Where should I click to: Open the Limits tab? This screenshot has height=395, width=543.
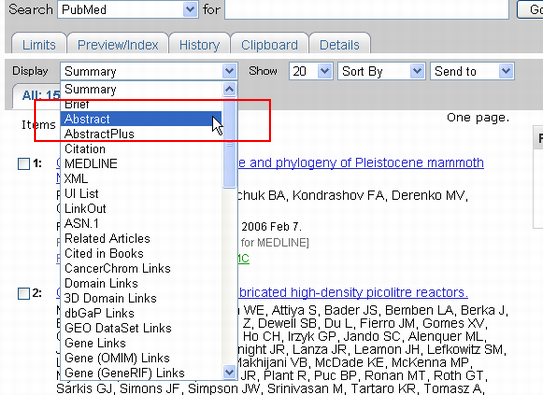coord(39,44)
